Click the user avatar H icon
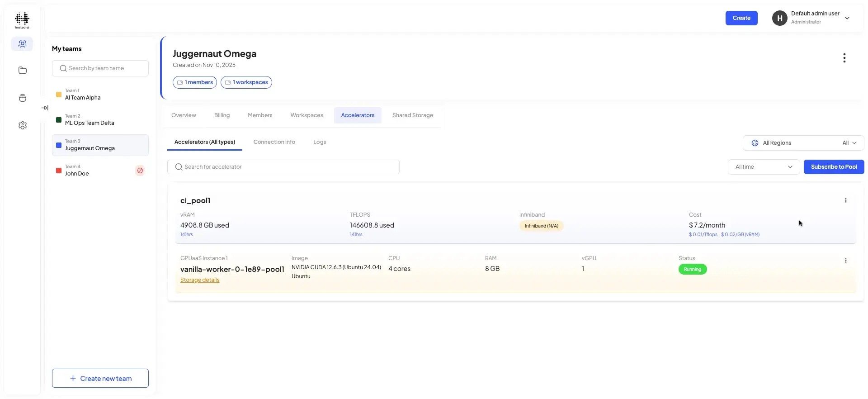The image size is (868, 399). pyautogui.click(x=779, y=18)
